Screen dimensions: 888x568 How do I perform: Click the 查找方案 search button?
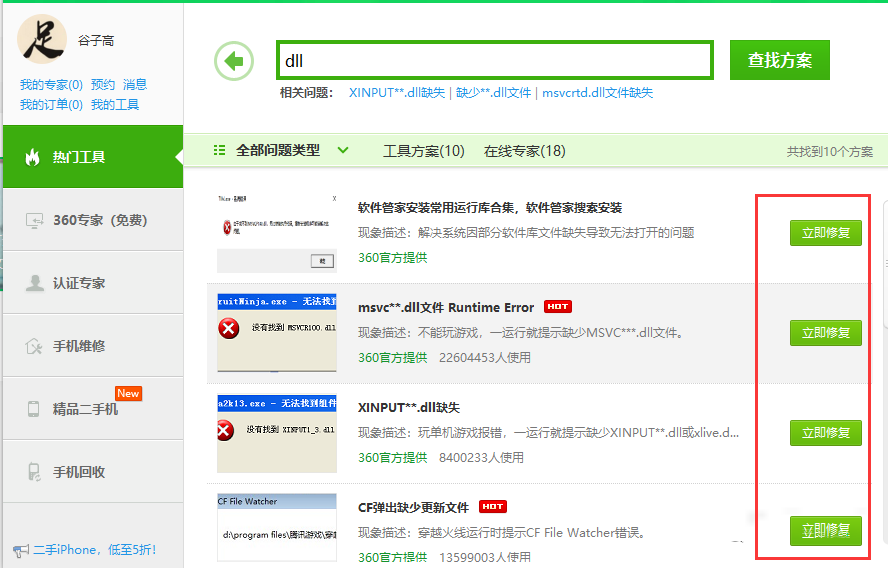coord(780,60)
